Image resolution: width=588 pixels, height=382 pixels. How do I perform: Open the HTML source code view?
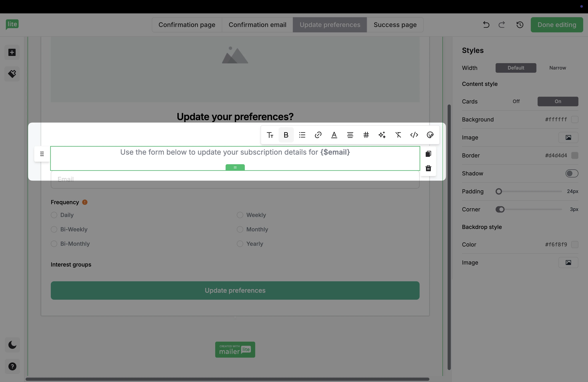414,135
